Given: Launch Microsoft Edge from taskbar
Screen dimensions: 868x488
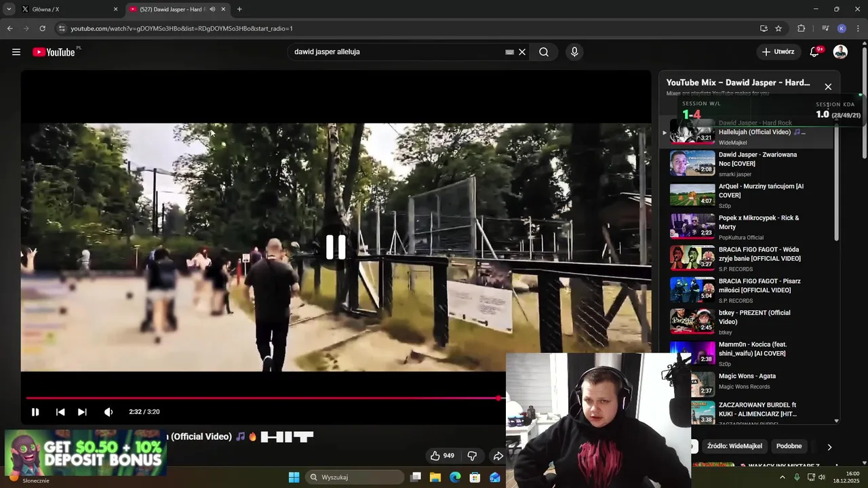Looking at the screenshot, I should coord(455,477).
